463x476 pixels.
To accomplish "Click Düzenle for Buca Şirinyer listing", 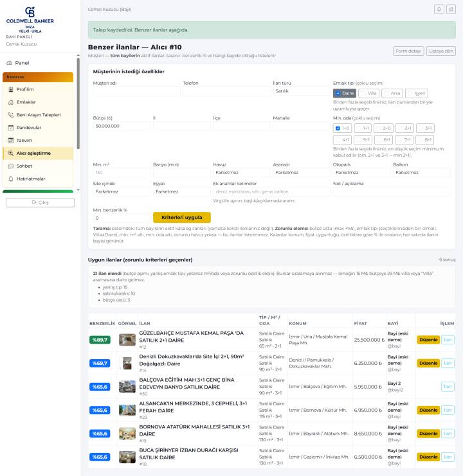I will click(428, 457).
